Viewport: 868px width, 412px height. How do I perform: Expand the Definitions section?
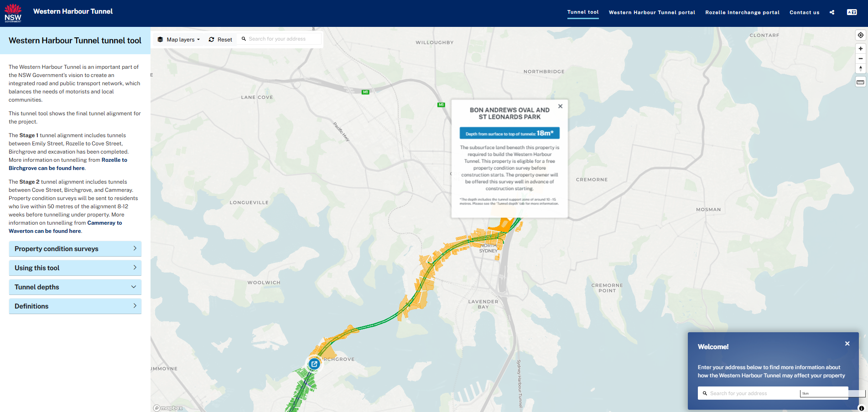[x=75, y=306]
